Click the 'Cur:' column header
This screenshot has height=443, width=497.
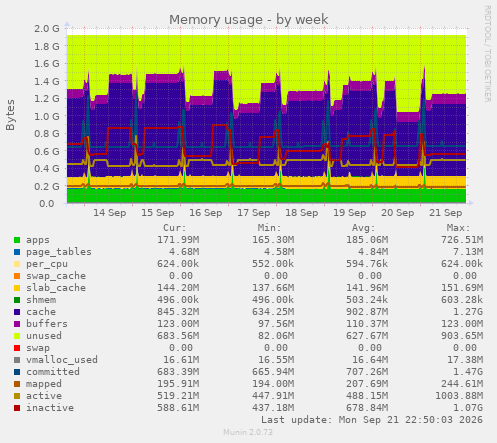(175, 228)
